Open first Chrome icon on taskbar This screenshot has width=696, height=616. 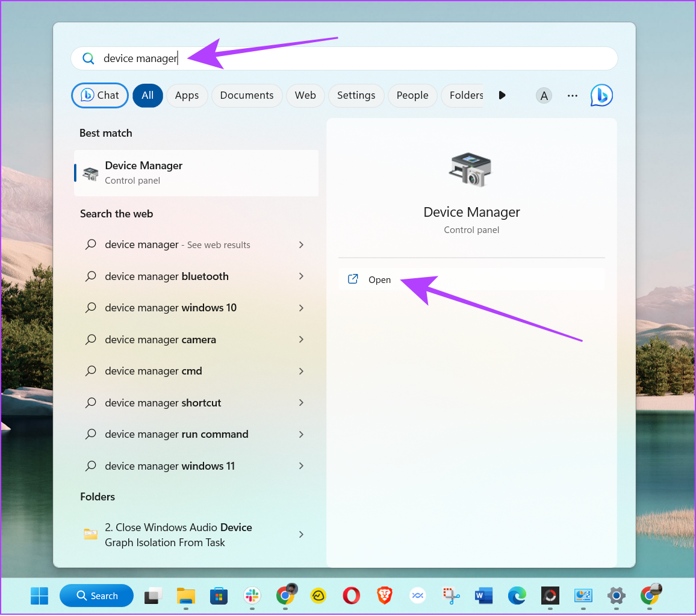click(285, 595)
